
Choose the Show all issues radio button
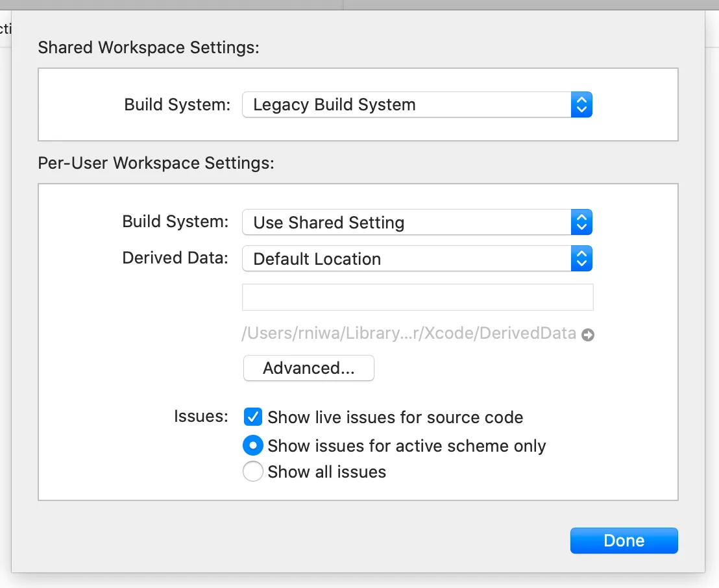pyautogui.click(x=252, y=471)
